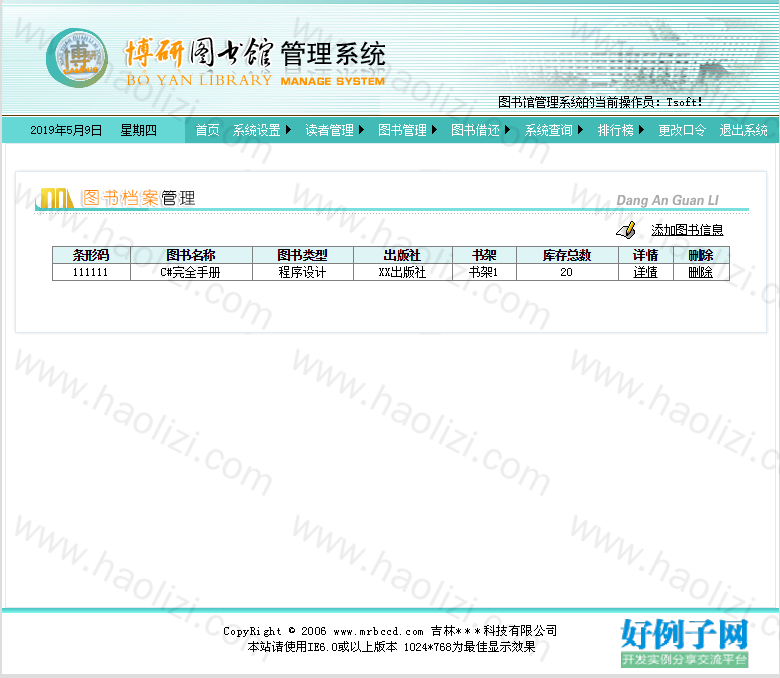Click the 库存总数 column header

click(x=567, y=255)
